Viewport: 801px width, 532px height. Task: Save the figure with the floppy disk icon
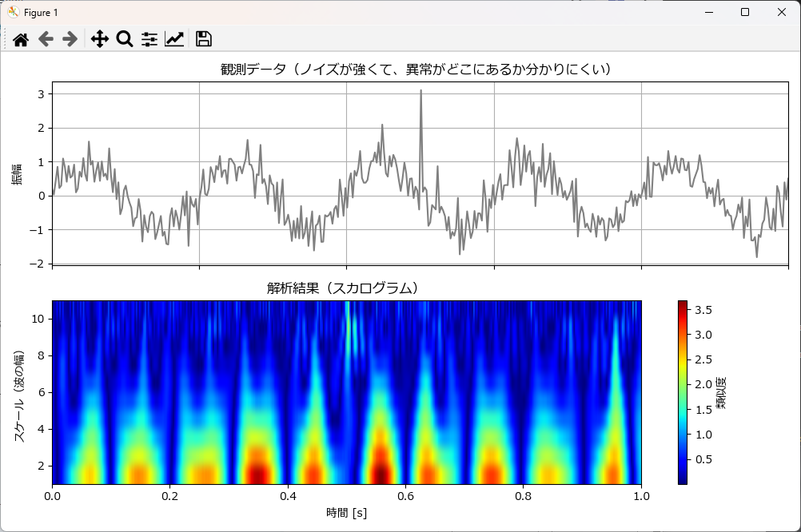click(203, 39)
